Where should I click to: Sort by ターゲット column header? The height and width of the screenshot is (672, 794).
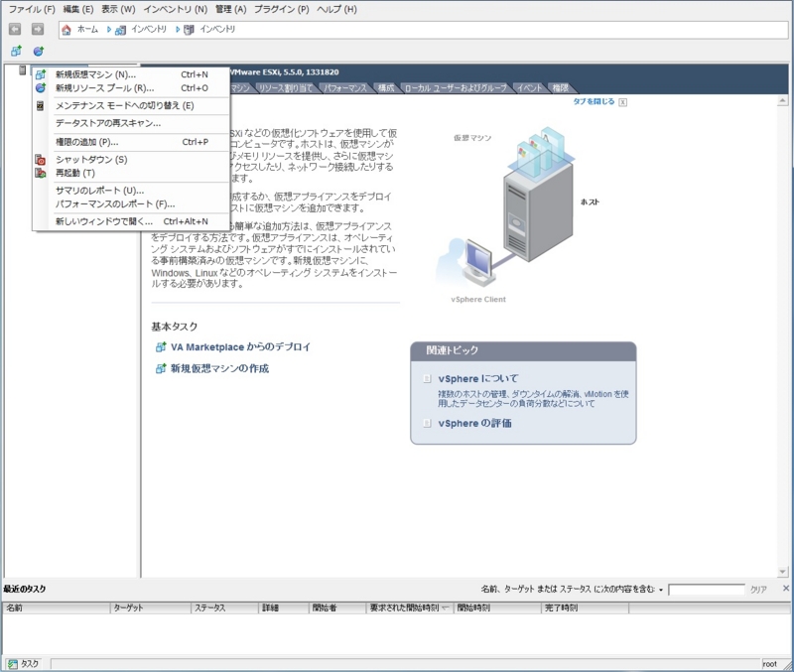[151, 607]
